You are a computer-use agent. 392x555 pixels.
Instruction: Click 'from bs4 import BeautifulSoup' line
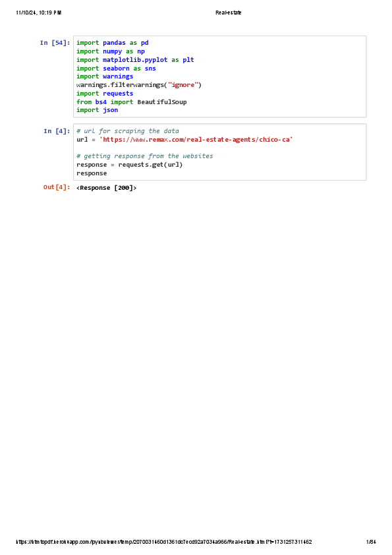coord(132,102)
